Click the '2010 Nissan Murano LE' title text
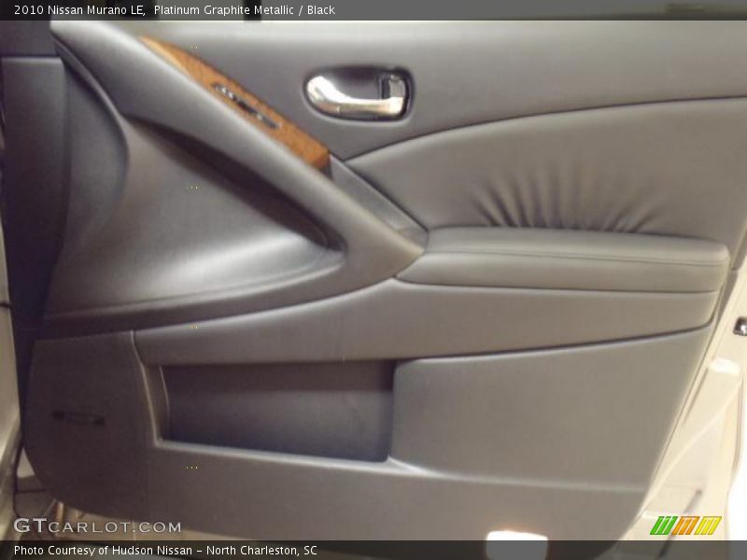747x560 pixels. coord(79,10)
